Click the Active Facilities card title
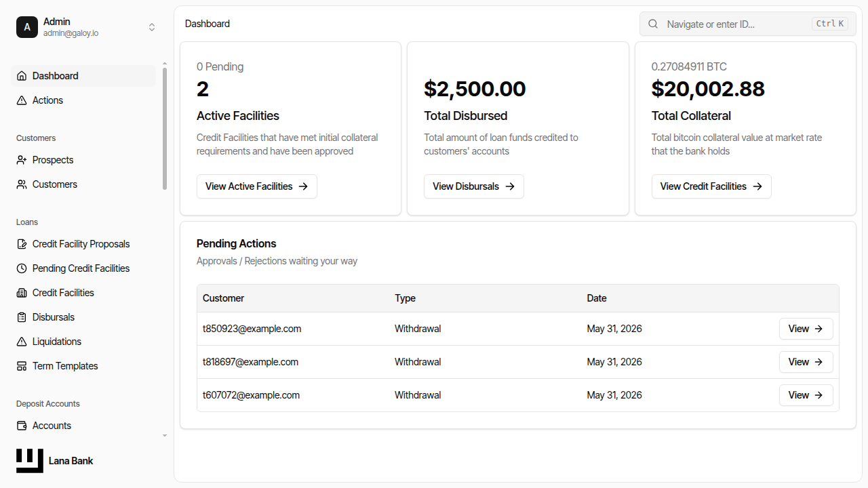Image resolution: width=868 pixels, height=488 pixels. 238,116
